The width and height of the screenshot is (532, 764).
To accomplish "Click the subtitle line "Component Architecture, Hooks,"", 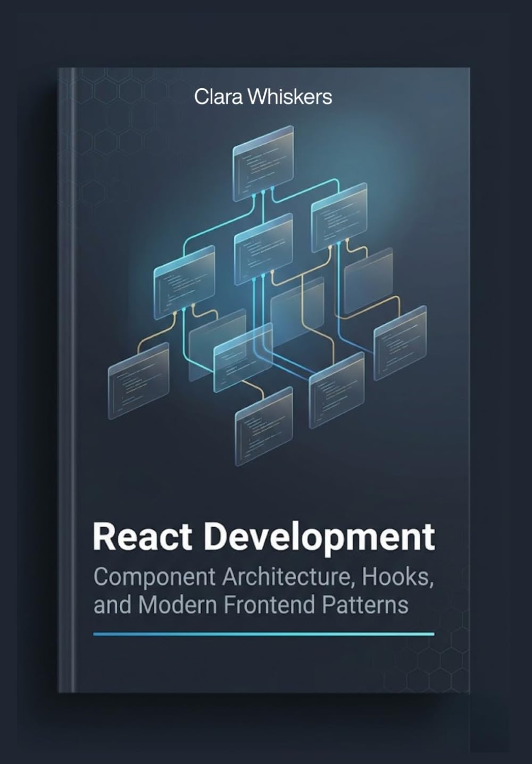I will [264, 577].
